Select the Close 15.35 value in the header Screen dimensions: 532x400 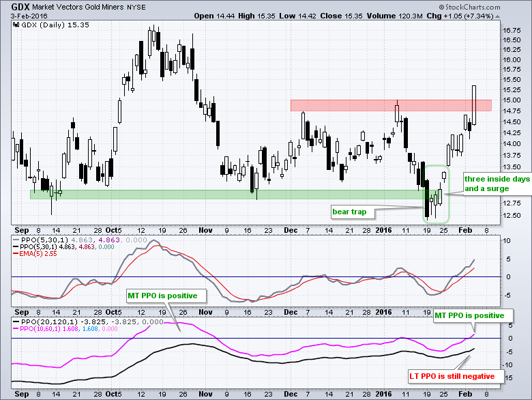coord(341,16)
